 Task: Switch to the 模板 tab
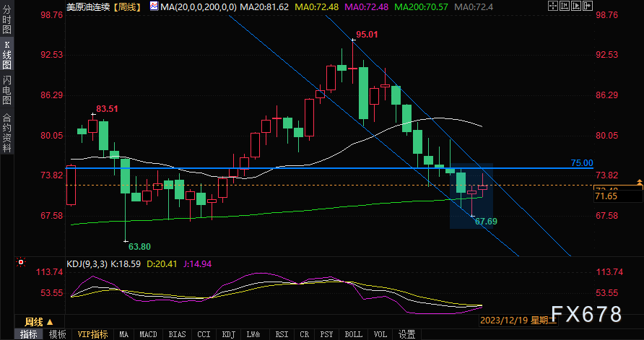[x=57, y=334]
